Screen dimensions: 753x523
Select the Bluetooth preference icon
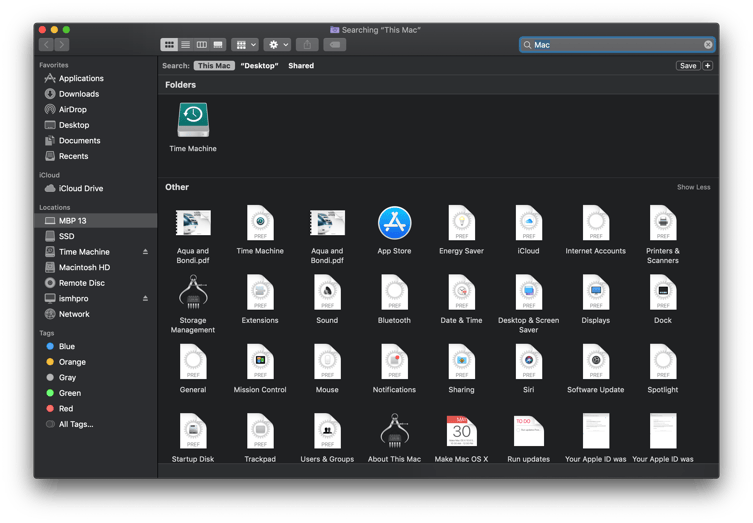[394, 292]
